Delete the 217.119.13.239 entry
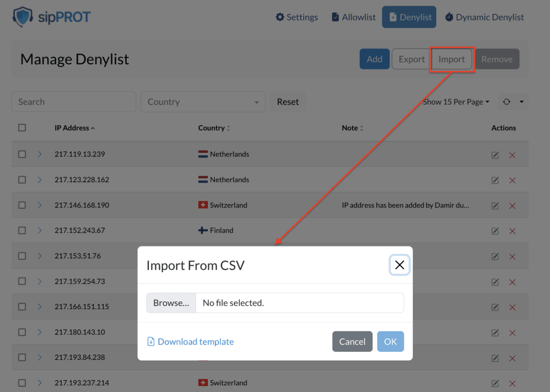This screenshot has height=392, width=550. click(512, 155)
